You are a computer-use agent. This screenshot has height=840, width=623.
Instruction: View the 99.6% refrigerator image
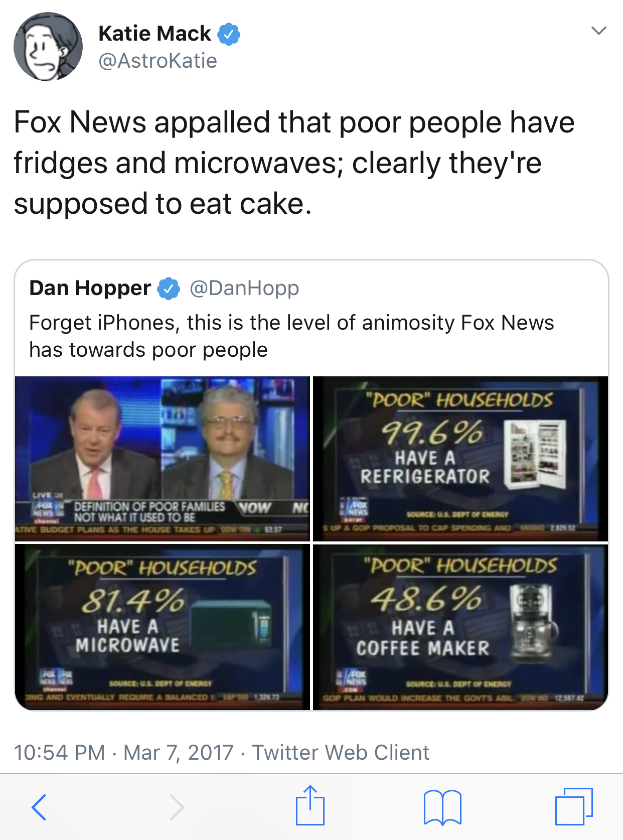(460, 459)
